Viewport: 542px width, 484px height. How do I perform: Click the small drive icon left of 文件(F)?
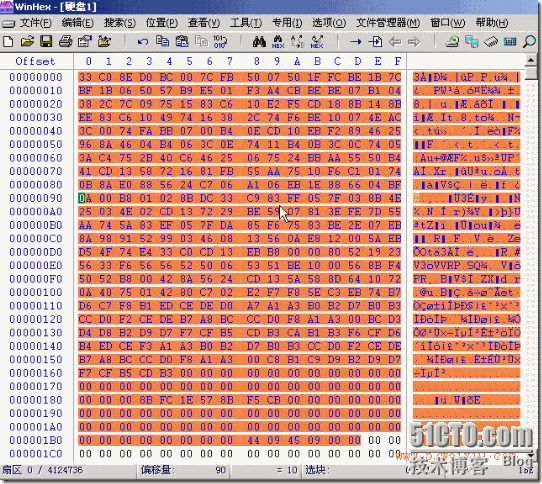point(8,24)
